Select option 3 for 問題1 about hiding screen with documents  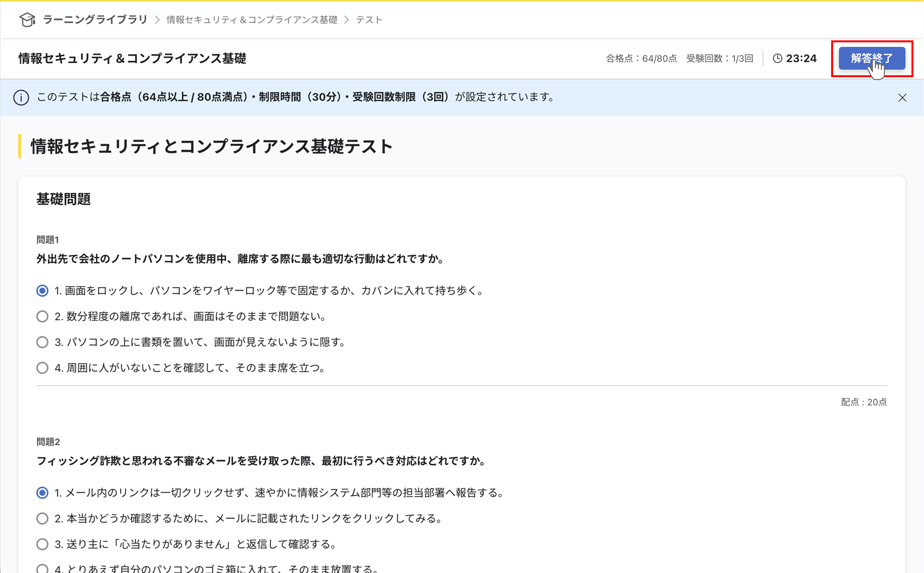[42, 342]
